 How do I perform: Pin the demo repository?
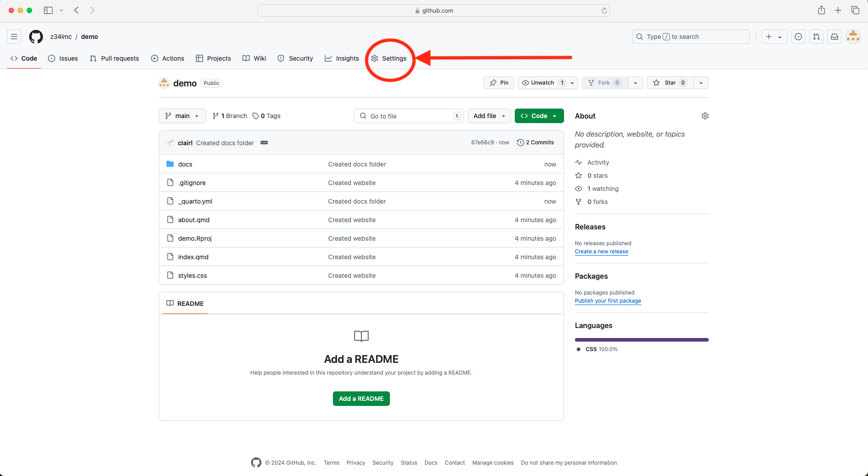pos(499,83)
